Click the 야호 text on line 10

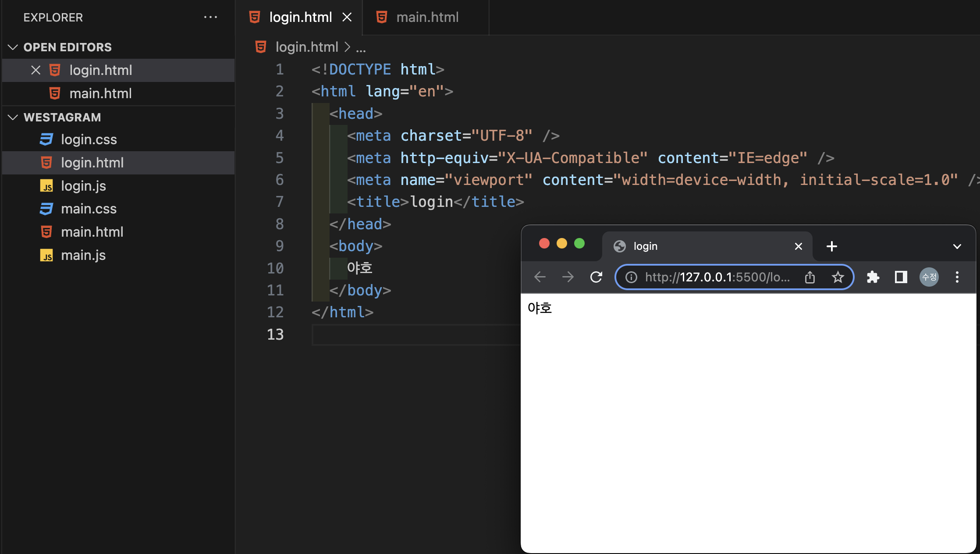(360, 268)
